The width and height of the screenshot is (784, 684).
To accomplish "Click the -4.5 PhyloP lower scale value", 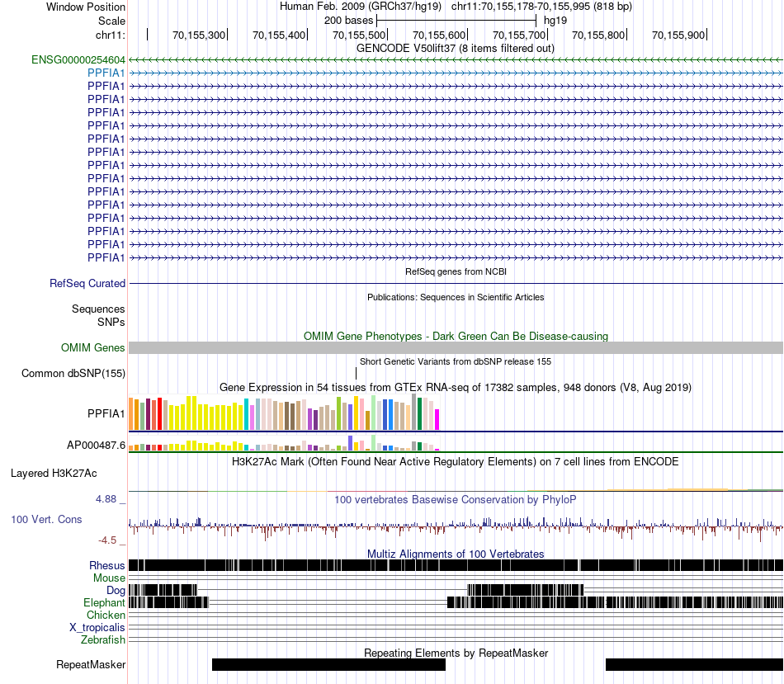I will click(107, 540).
